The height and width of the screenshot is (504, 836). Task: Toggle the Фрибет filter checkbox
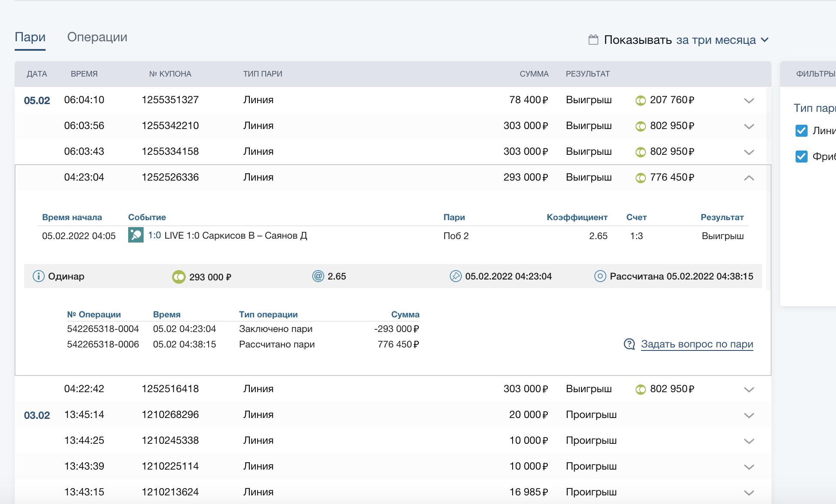point(802,157)
